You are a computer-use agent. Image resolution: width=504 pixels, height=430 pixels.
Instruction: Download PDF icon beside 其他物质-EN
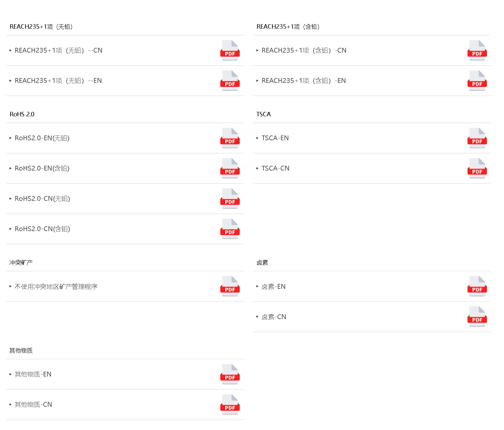click(x=230, y=374)
